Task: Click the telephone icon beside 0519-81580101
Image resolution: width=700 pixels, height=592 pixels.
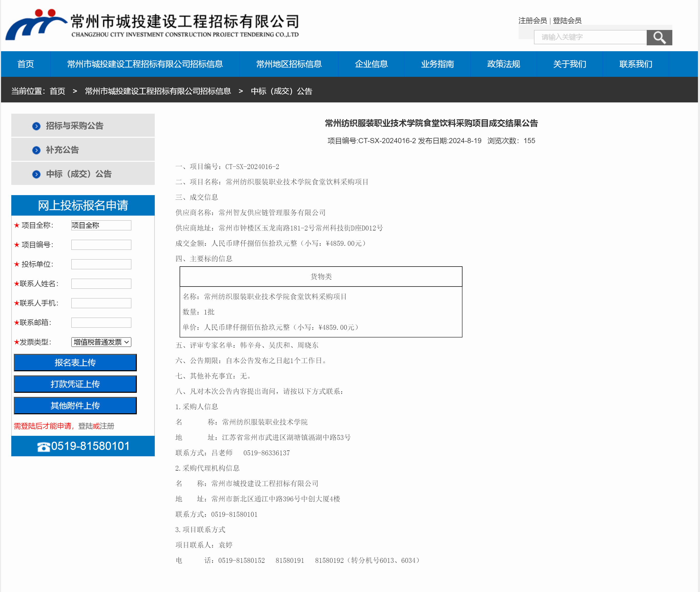Action: pos(43,447)
